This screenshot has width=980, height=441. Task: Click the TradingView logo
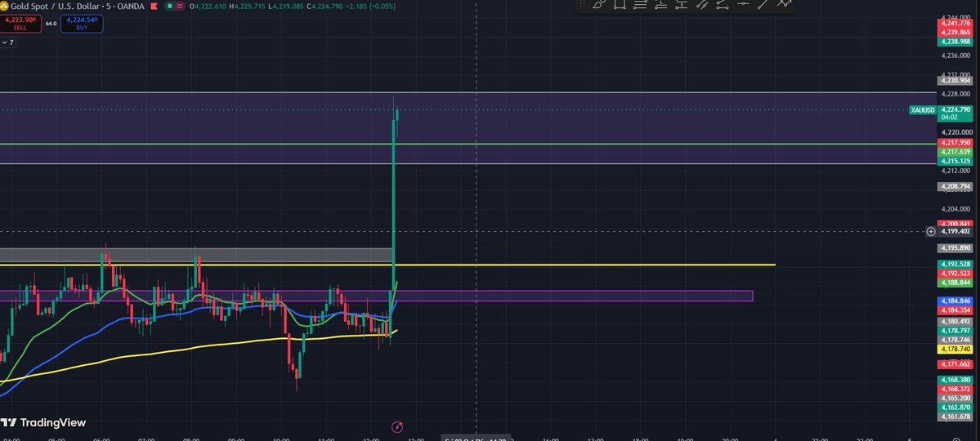click(43, 423)
